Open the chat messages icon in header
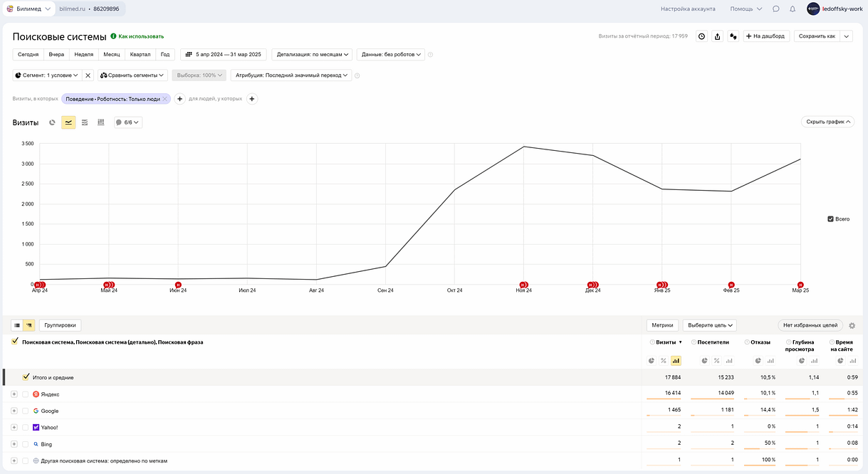 (x=775, y=9)
